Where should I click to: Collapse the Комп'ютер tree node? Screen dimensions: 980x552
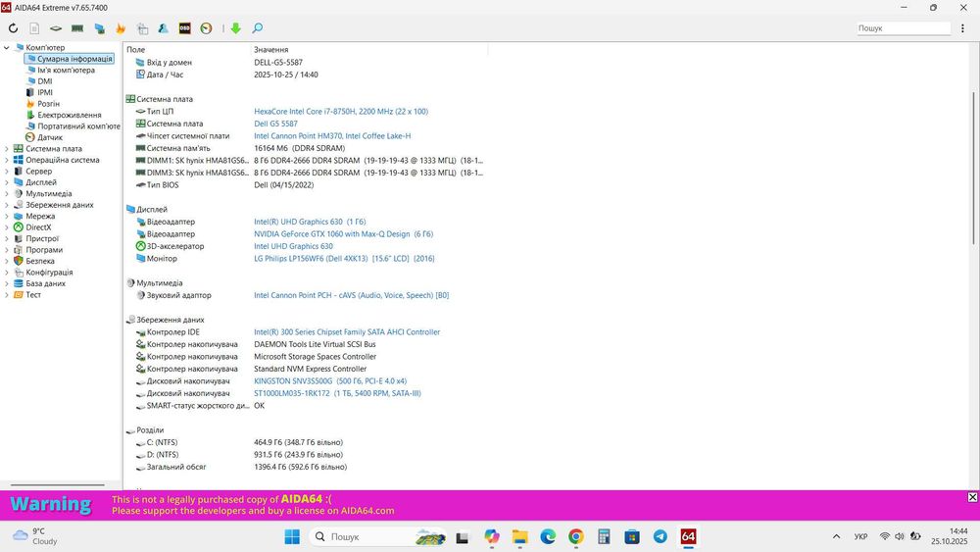pos(7,47)
